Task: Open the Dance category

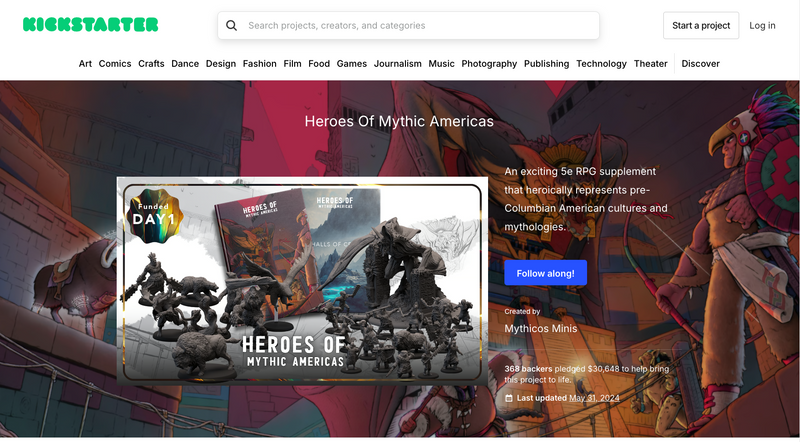Action: click(185, 64)
